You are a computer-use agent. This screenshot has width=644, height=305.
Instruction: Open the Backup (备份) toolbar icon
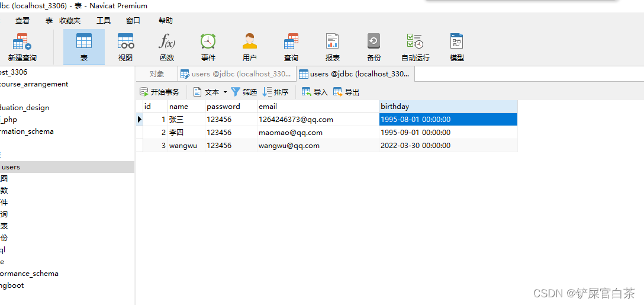coord(373,47)
